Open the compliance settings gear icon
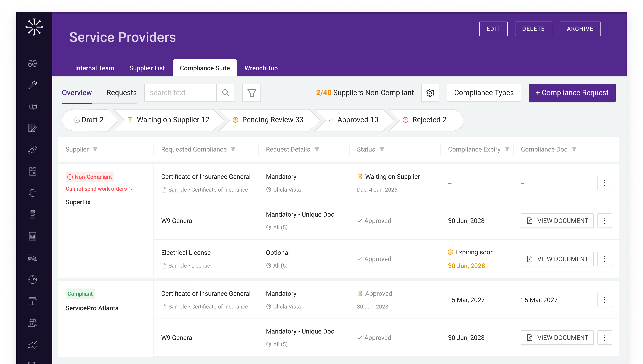The image size is (643, 364). tap(430, 93)
